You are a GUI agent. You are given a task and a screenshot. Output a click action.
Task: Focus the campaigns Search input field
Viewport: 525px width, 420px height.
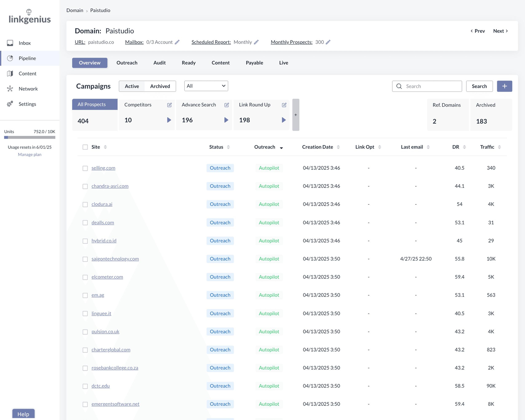pyautogui.click(x=427, y=86)
